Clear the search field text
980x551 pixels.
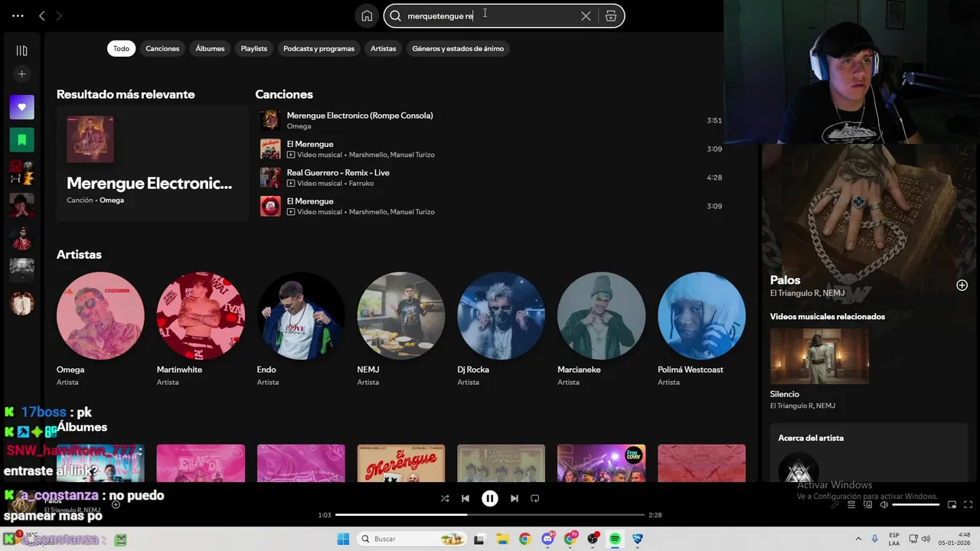click(x=586, y=16)
